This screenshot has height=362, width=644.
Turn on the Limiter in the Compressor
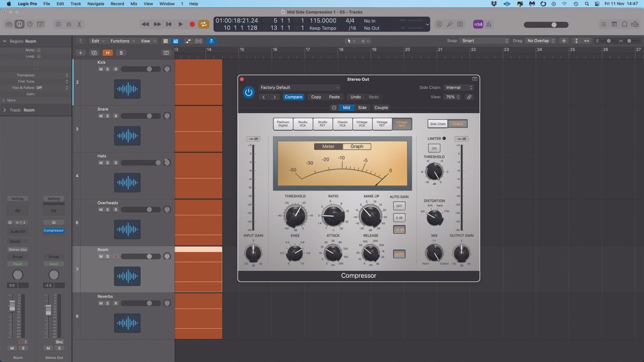tap(434, 148)
